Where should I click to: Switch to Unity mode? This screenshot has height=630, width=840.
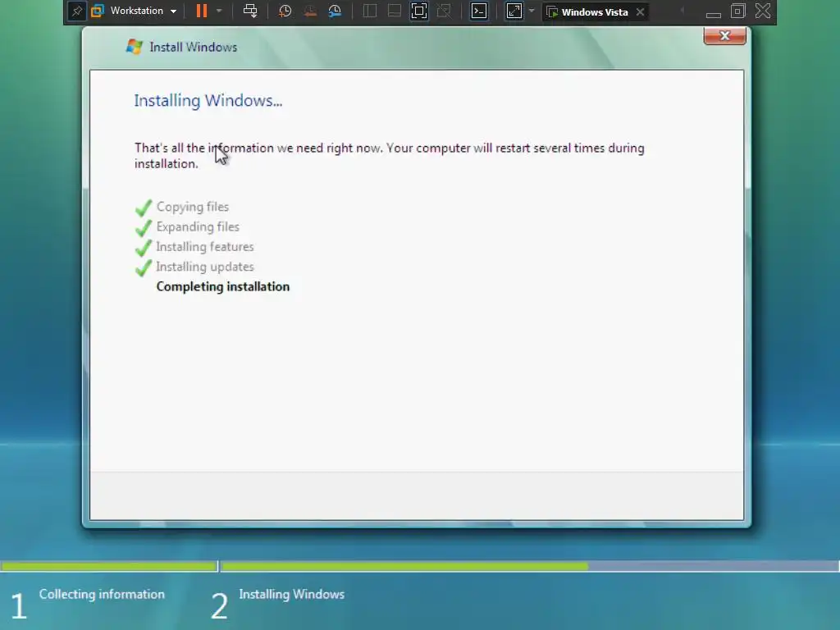[444, 11]
